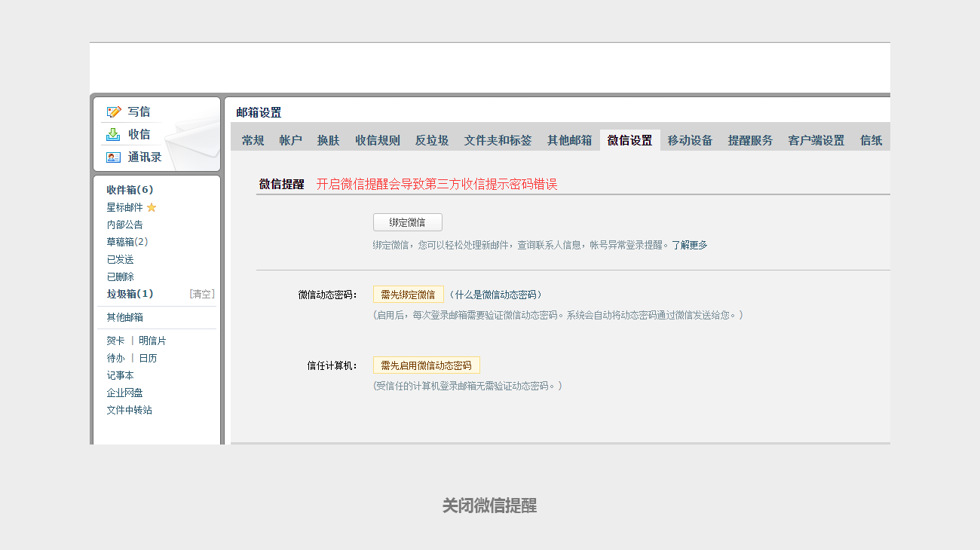The image size is (980, 550).
Task: Open the 内部公告 folder
Action: pyautogui.click(x=124, y=225)
